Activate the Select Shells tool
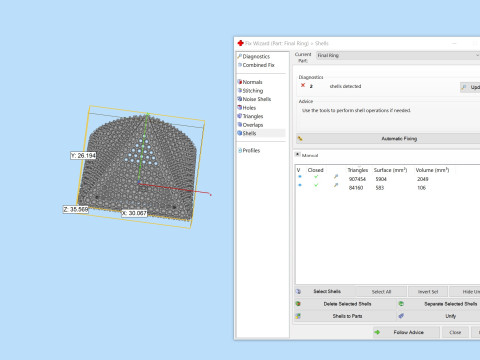Screen dimensions: 480x360 (x=325, y=291)
